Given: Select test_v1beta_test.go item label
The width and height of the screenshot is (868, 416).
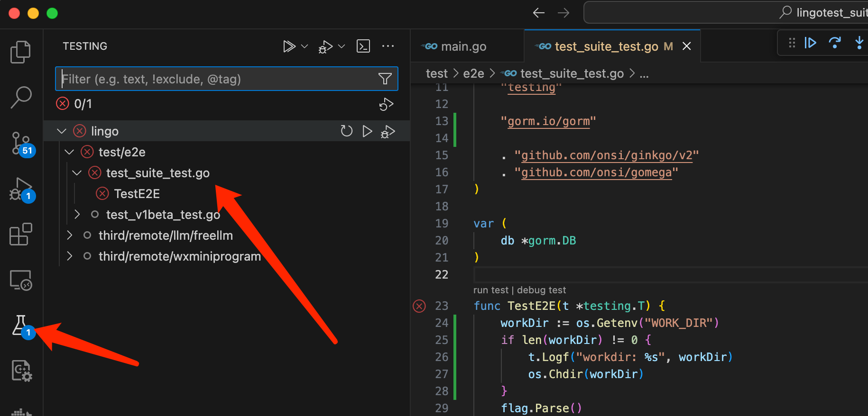Looking at the screenshot, I should tap(163, 214).
